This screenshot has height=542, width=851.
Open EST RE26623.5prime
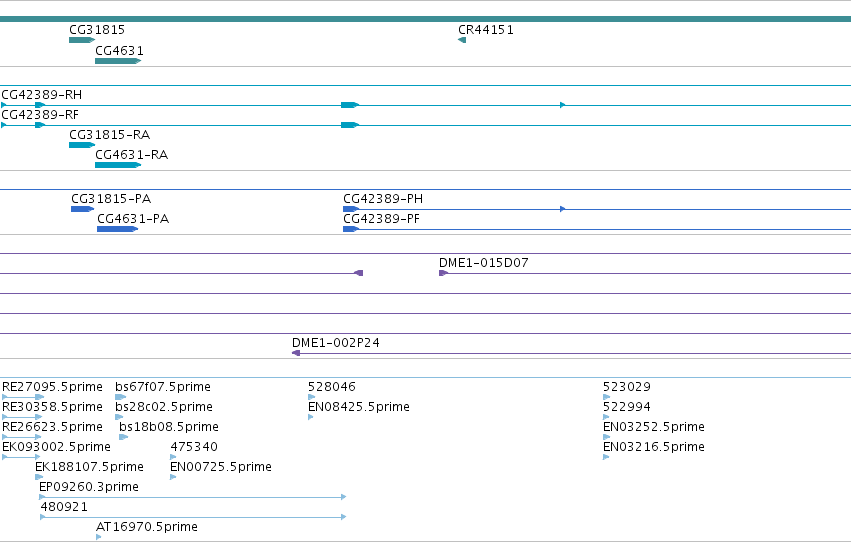(x=52, y=426)
